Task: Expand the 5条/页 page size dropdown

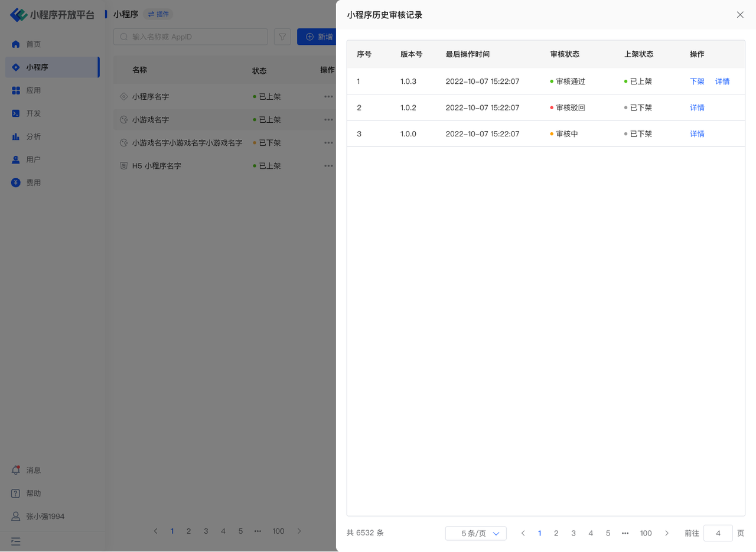Action: coord(475,533)
